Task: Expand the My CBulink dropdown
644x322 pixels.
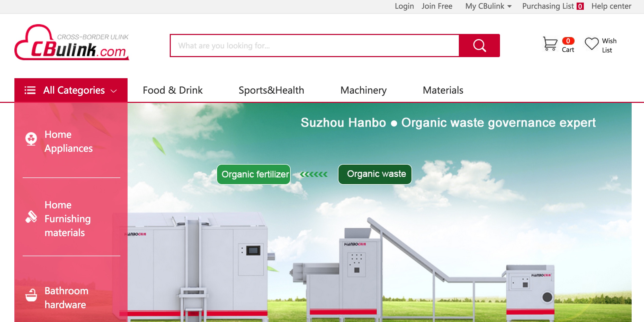Action: (x=488, y=6)
